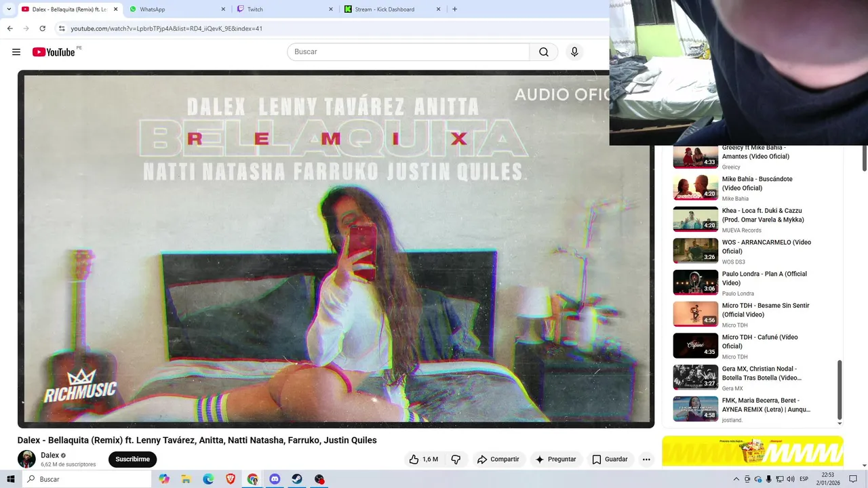Open File Explorer from the taskbar
This screenshot has width=868, height=488.
point(186,479)
